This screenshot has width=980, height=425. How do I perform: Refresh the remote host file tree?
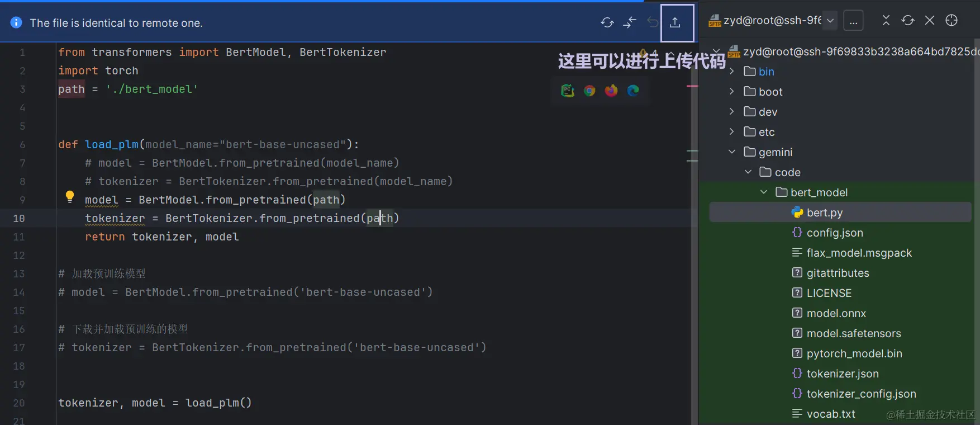coord(908,21)
